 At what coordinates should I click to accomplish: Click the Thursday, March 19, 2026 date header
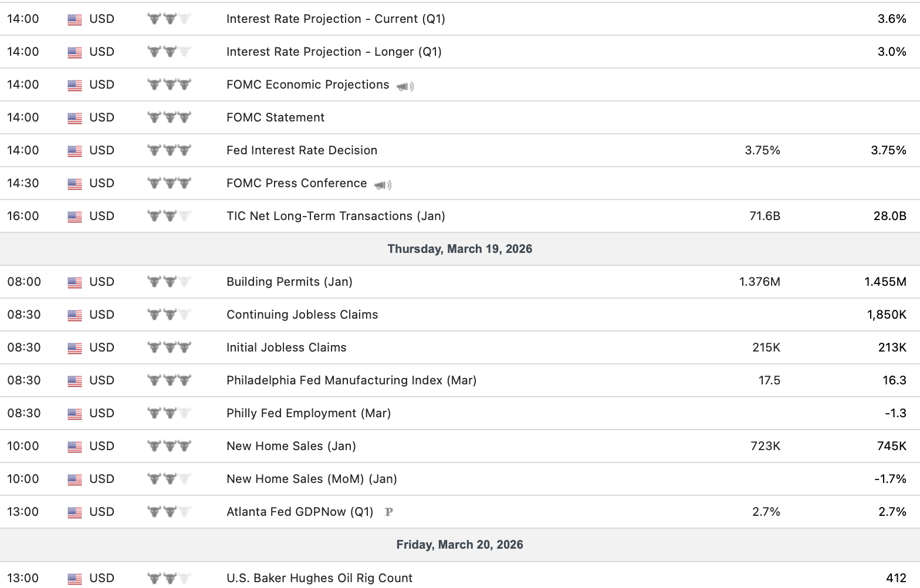coord(459,249)
